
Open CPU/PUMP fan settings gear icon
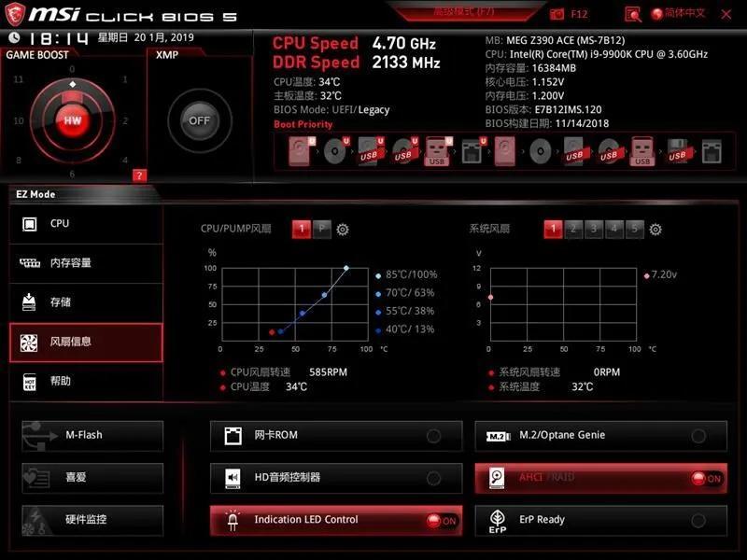343,230
